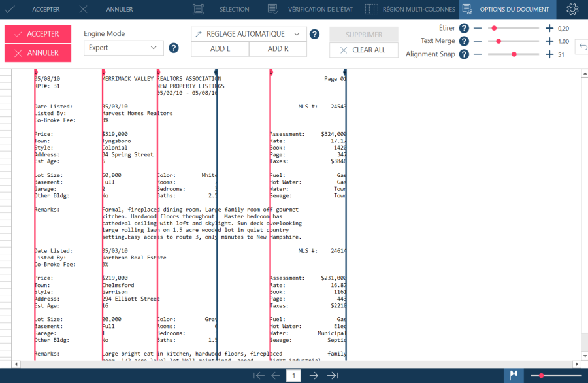Open the Engine Mode Expert dropdown

coord(123,48)
